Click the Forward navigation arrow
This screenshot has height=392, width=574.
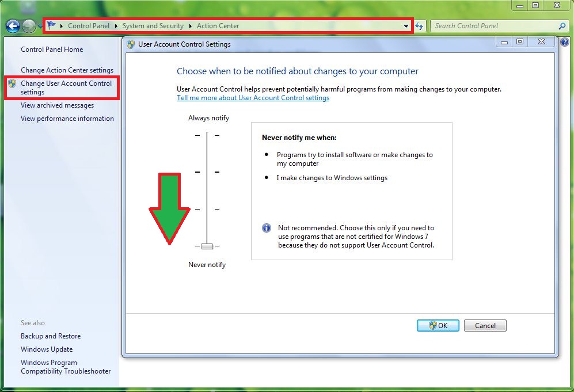coord(29,26)
